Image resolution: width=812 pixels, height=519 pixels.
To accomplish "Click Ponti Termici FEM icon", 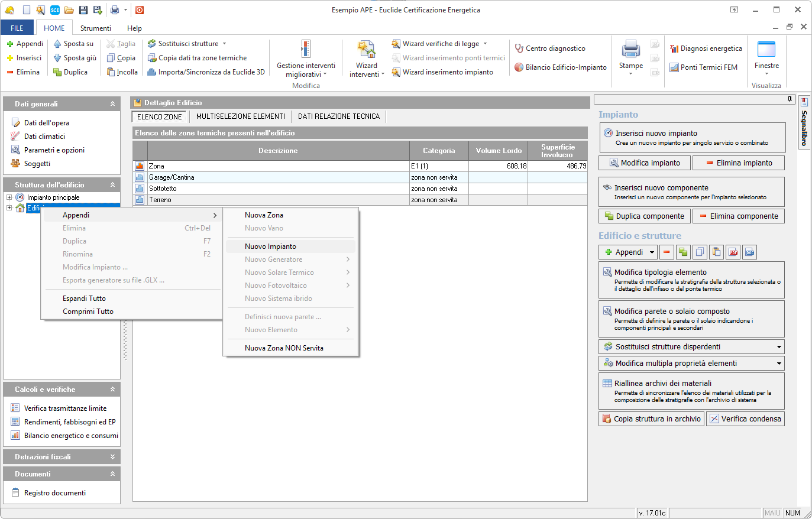I will pos(674,67).
